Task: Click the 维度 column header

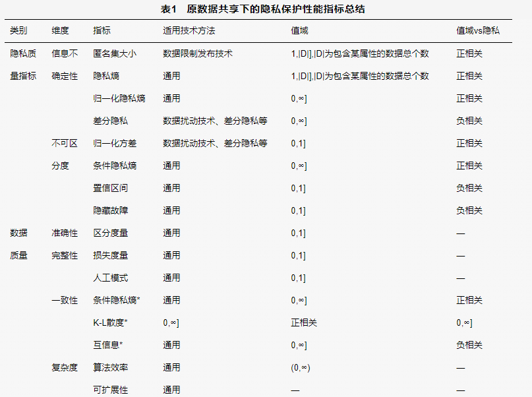Action: [60, 31]
